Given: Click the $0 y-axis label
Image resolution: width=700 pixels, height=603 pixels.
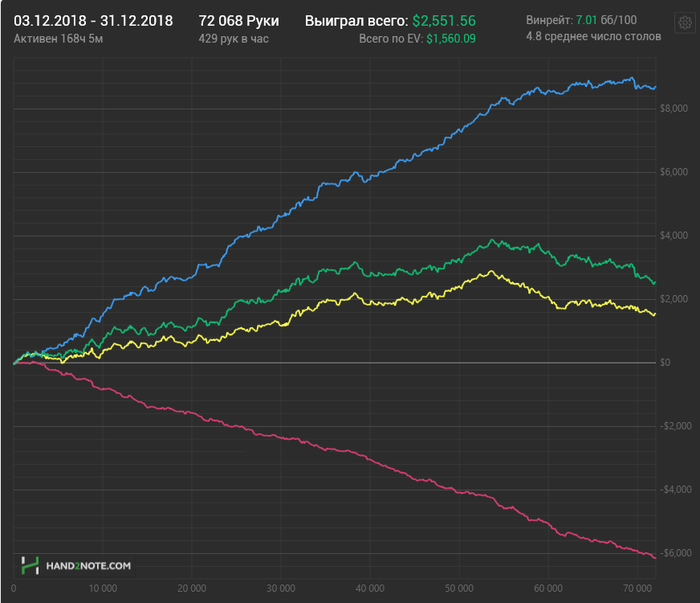Looking at the screenshot, I should [665, 363].
